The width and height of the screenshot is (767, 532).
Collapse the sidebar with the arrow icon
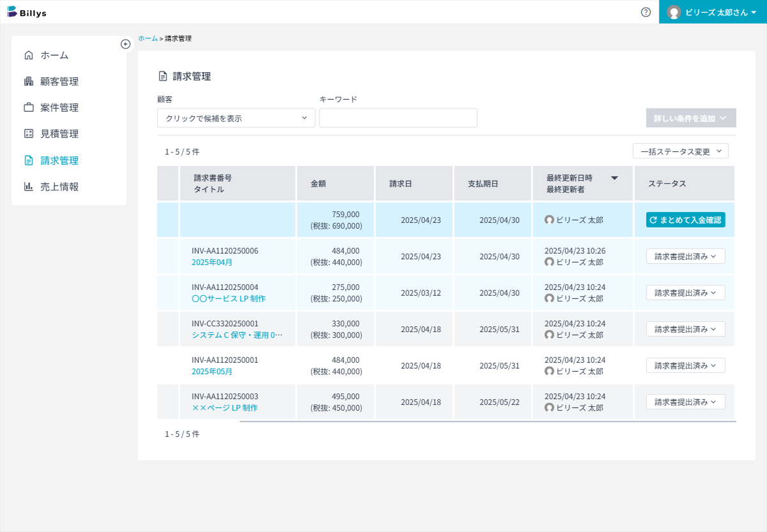pyautogui.click(x=125, y=44)
